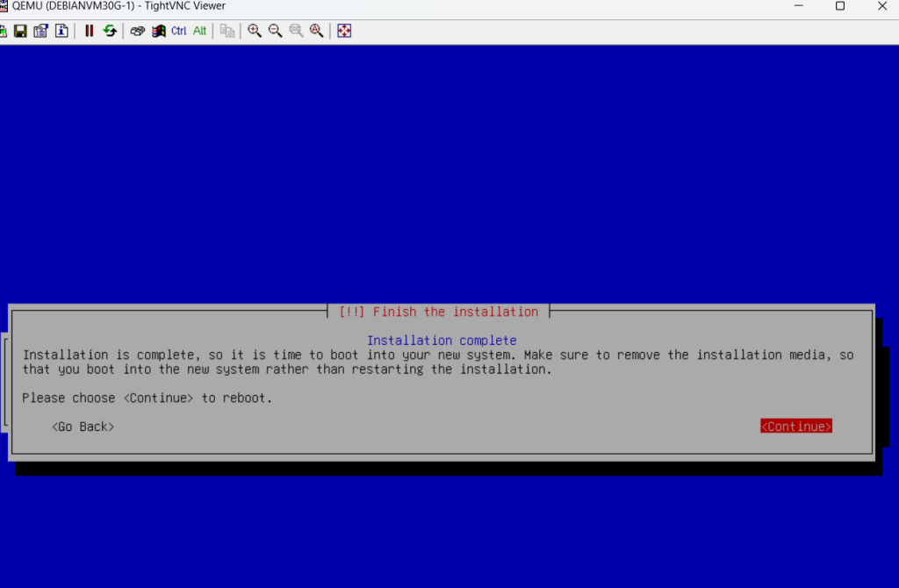Viewport: 899px width, 588px height.
Task: Click the new connection icon
Action: [x=3, y=31]
